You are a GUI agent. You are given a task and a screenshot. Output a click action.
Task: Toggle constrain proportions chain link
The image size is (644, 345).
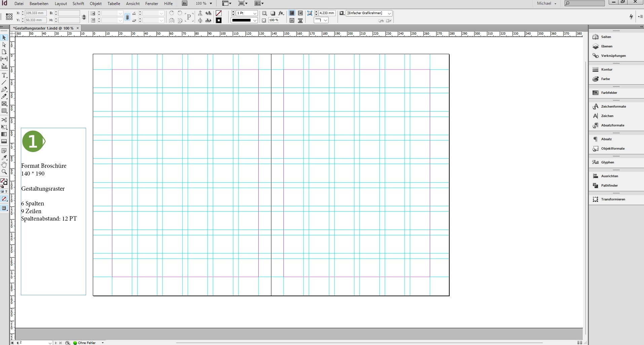pyautogui.click(x=127, y=17)
